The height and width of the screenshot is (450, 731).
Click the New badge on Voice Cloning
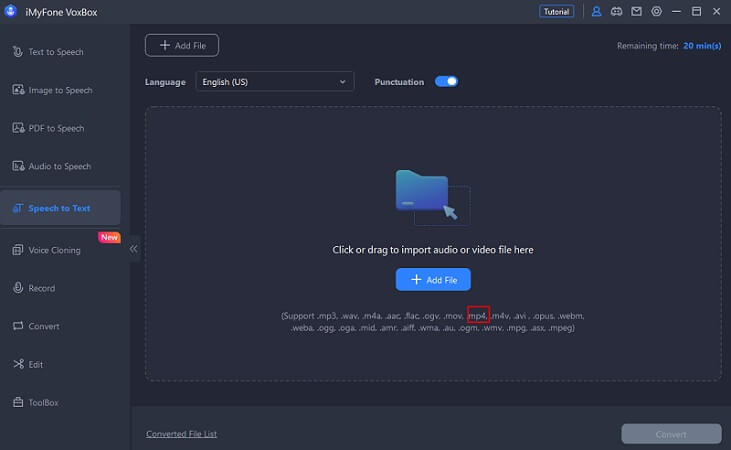110,237
